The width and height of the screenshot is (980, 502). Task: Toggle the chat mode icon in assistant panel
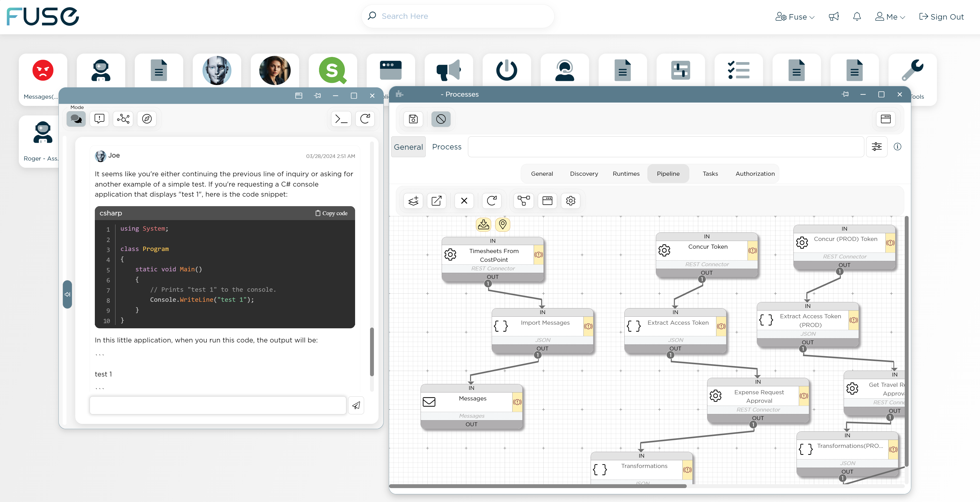[x=76, y=119]
